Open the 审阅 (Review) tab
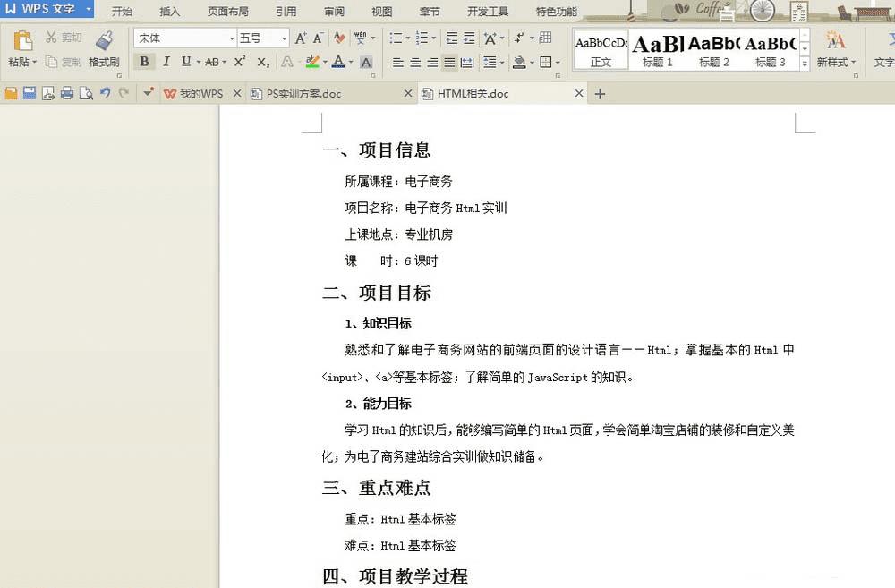895x588 pixels. coord(334,12)
